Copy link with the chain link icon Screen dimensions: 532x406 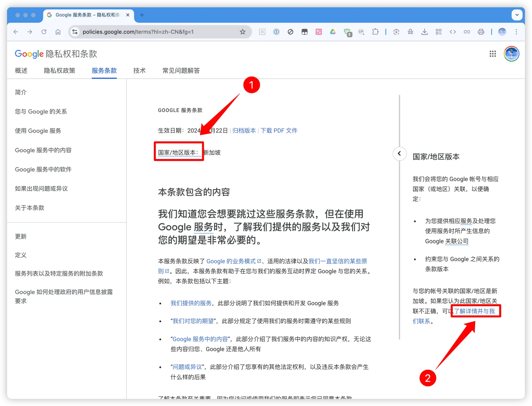(x=467, y=32)
